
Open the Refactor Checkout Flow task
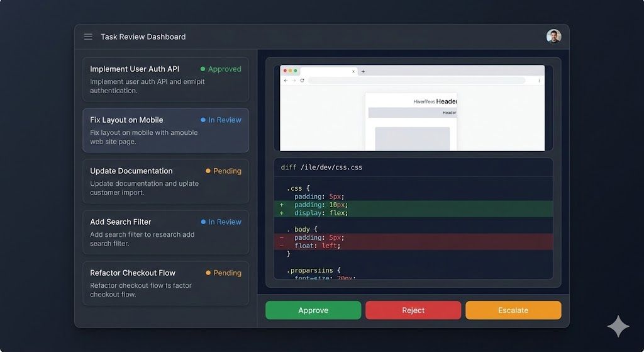[x=165, y=283]
